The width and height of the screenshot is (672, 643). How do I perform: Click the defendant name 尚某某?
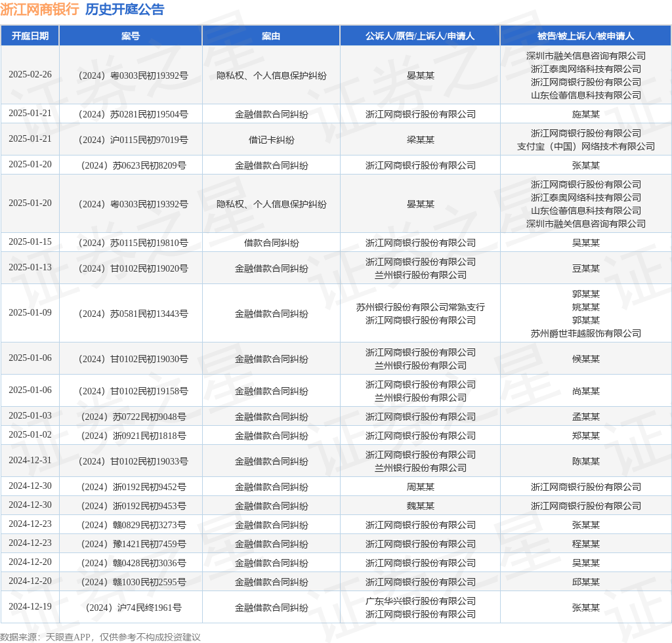pyautogui.click(x=586, y=391)
